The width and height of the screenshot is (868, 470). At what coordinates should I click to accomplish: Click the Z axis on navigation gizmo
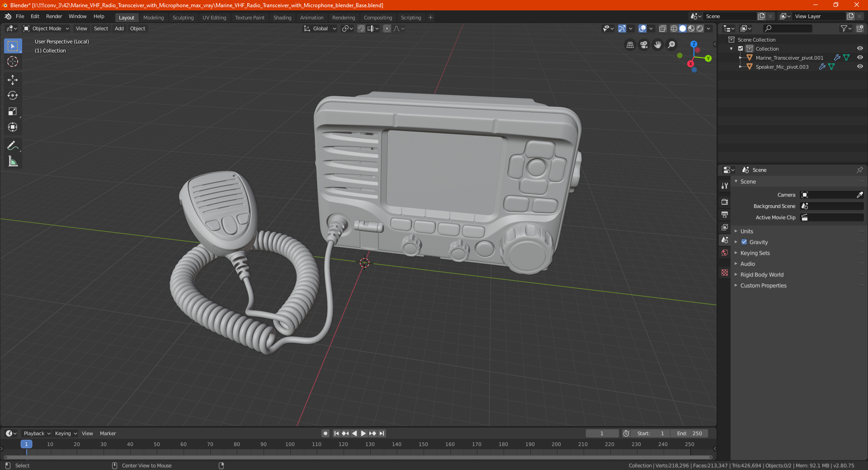(x=693, y=44)
